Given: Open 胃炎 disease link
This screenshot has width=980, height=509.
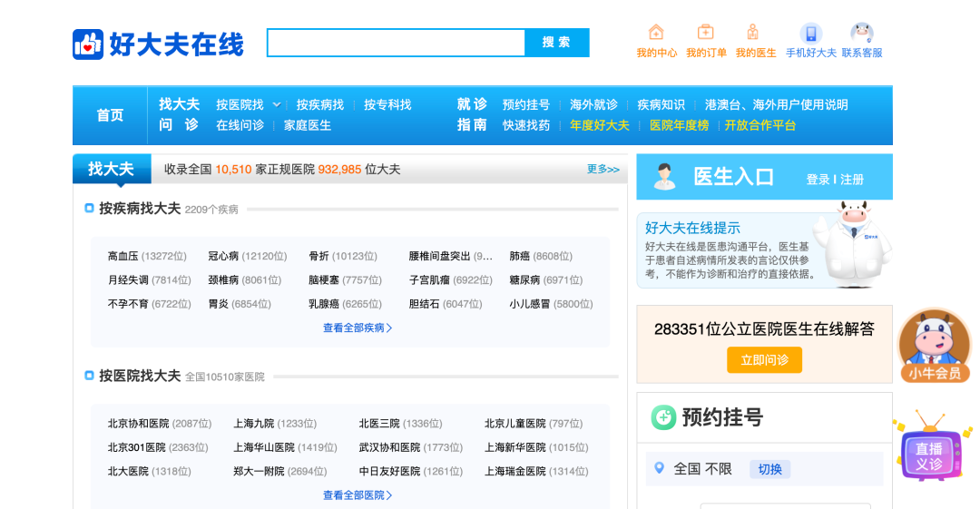Looking at the screenshot, I should coord(218,304).
